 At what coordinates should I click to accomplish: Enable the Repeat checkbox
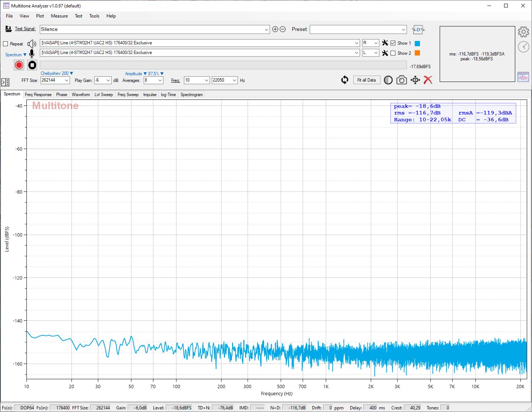6,44
